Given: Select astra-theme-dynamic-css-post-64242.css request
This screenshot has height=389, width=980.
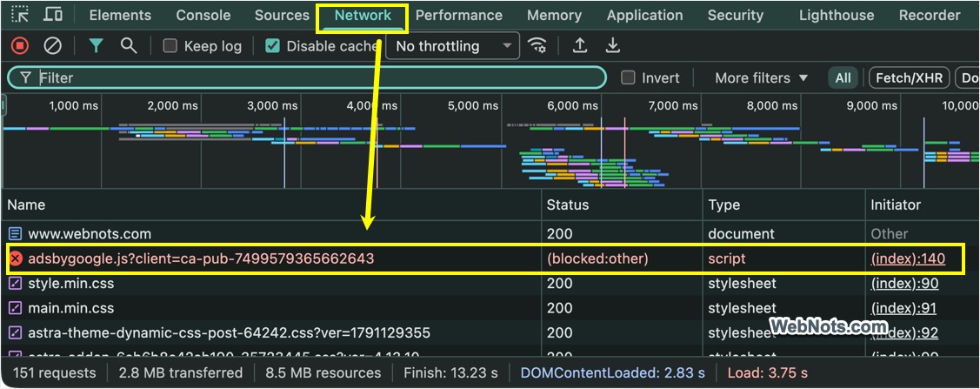Looking at the screenshot, I should point(490,332).
